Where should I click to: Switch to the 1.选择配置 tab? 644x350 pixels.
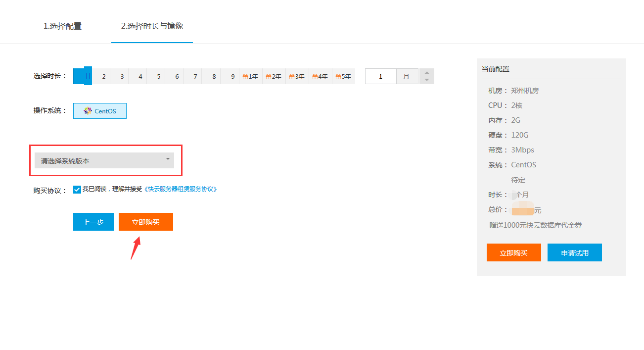click(62, 26)
